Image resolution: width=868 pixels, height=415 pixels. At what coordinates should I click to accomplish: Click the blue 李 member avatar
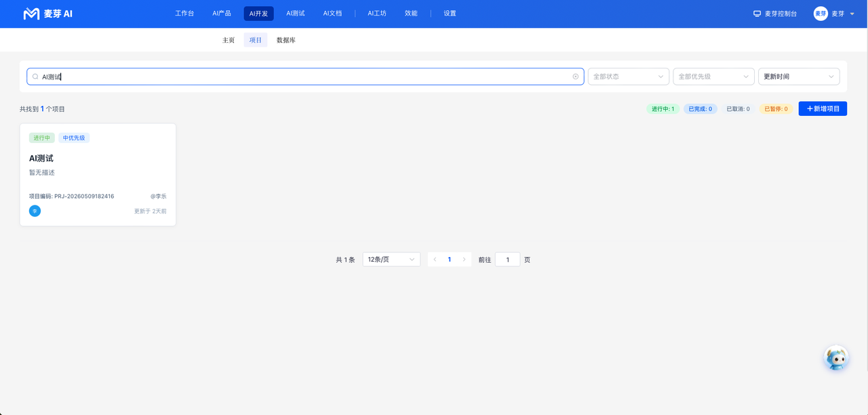click(x=35, y=211)
